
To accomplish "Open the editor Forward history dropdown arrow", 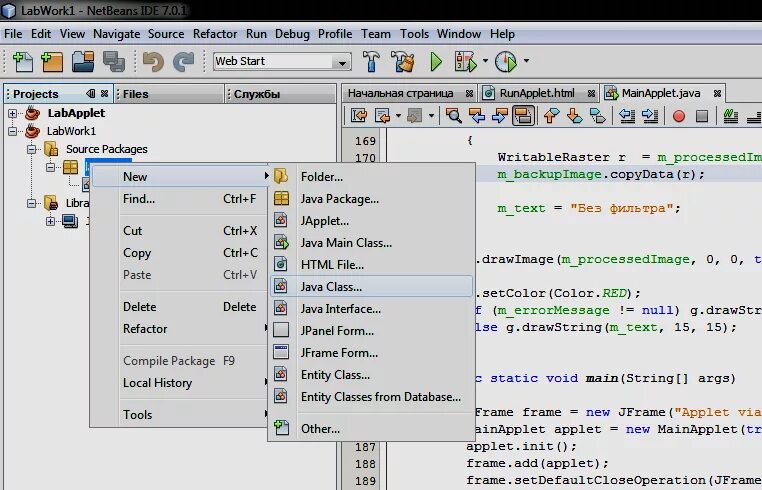I will [x=431, y=116].
